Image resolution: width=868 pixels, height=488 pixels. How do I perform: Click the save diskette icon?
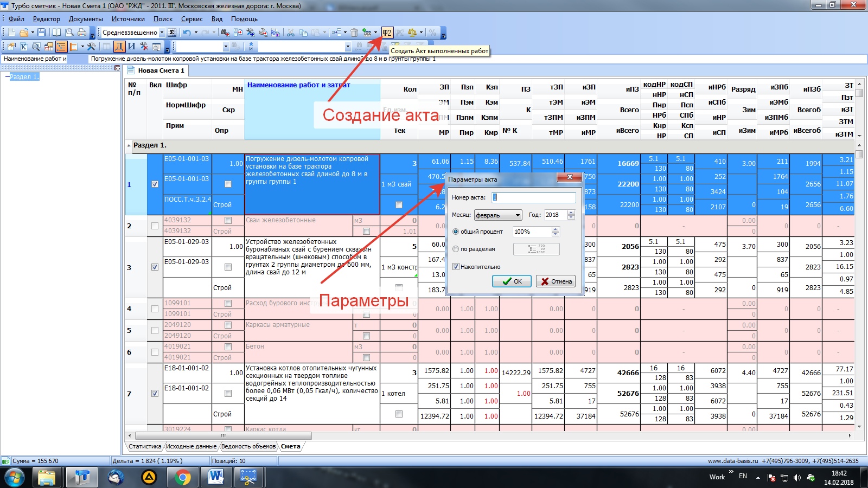point(41,33)
